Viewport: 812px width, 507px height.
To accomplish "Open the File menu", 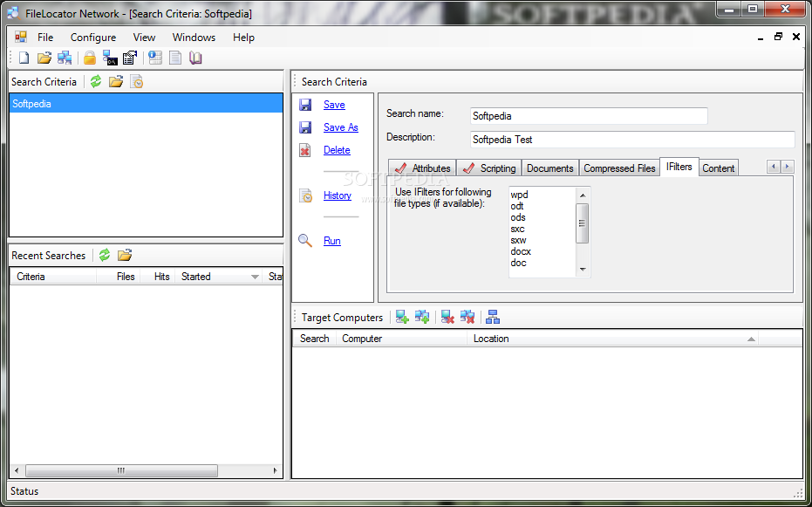I will [45, 38].
